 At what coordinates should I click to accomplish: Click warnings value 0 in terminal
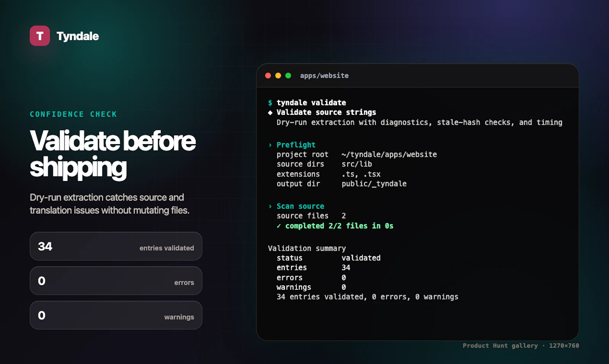click(x=344, y=287)
